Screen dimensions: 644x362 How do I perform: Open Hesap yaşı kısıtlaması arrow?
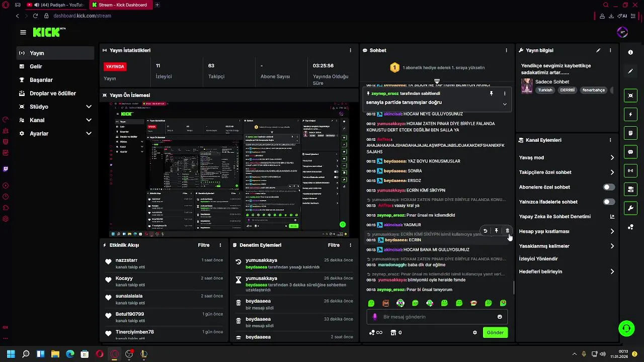612,231
